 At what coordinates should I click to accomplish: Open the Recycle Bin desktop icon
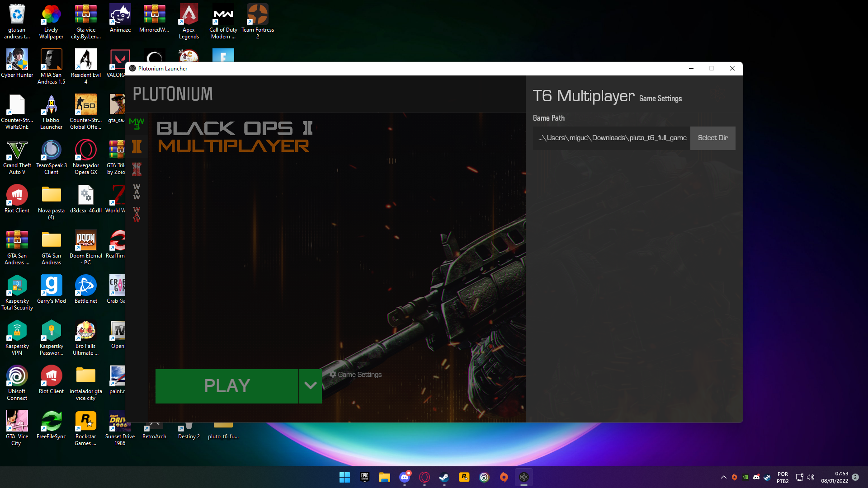click(x=17, y=21)
